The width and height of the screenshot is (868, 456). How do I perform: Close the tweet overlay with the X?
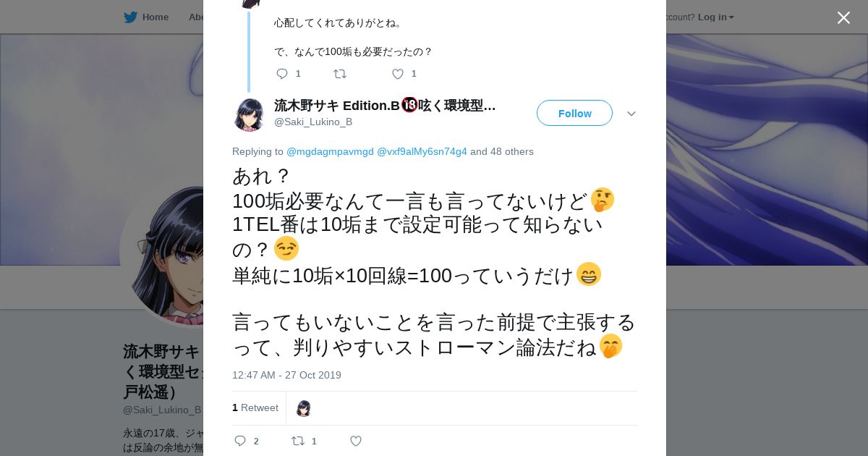(843, 17)
